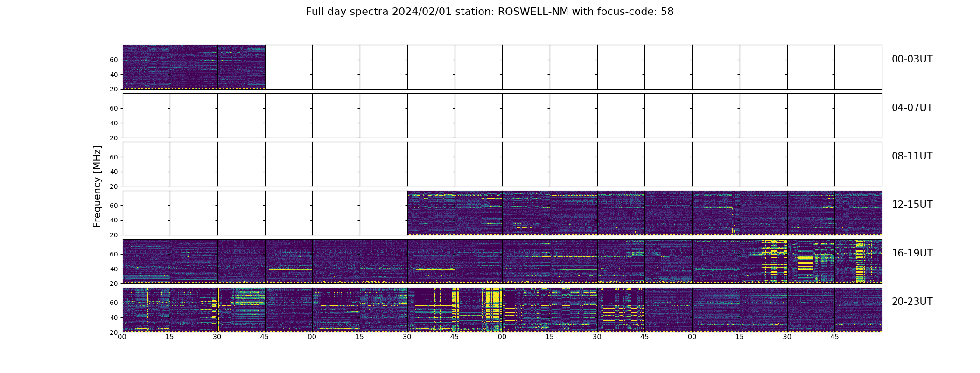Click the spectrogram data in the 00-03UT panel
Viewport: 980px width, 373px height.
[194, 67]
